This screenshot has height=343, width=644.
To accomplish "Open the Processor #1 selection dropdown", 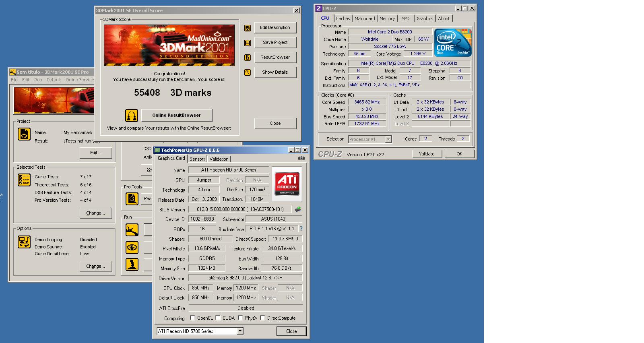I will [x=388, y=139].
